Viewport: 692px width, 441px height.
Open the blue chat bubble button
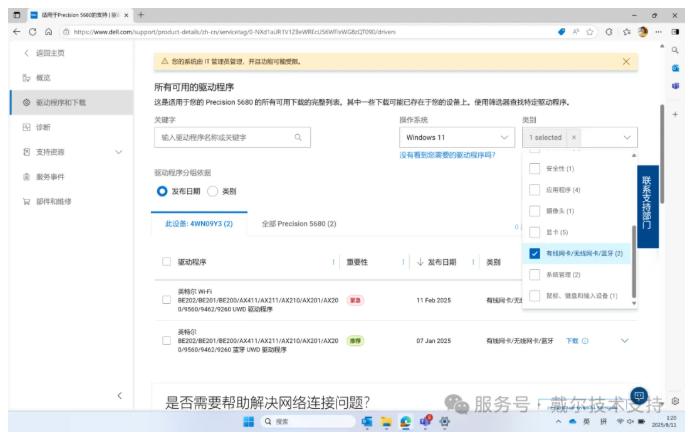pyautogui.click(x=639, y=396)
